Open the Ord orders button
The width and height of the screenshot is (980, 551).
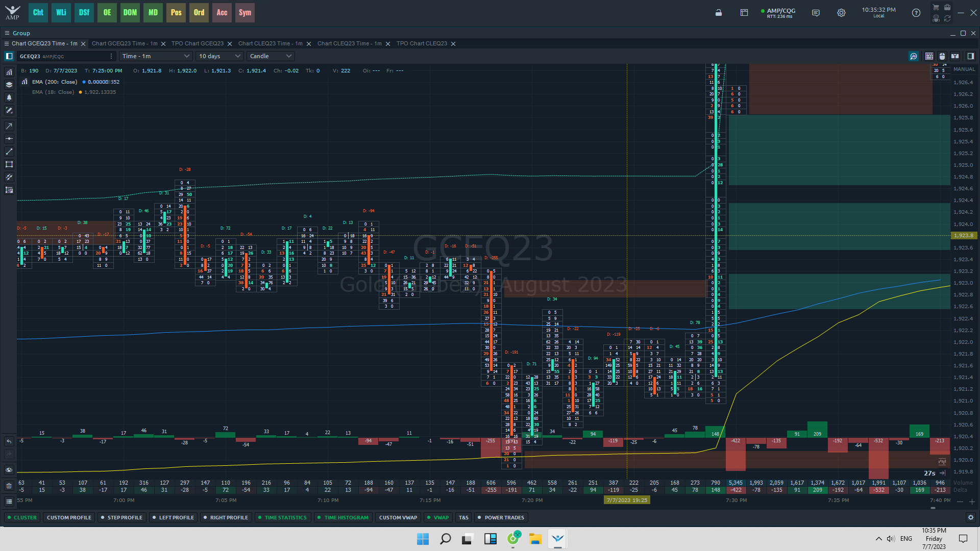[199, 12]
